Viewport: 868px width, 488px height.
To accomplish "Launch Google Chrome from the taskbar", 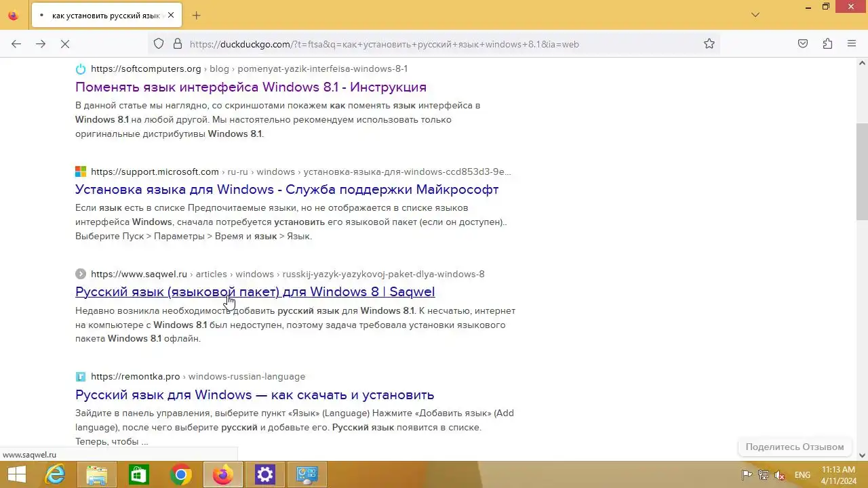I will pyautogui.click(x=181, y=475).
